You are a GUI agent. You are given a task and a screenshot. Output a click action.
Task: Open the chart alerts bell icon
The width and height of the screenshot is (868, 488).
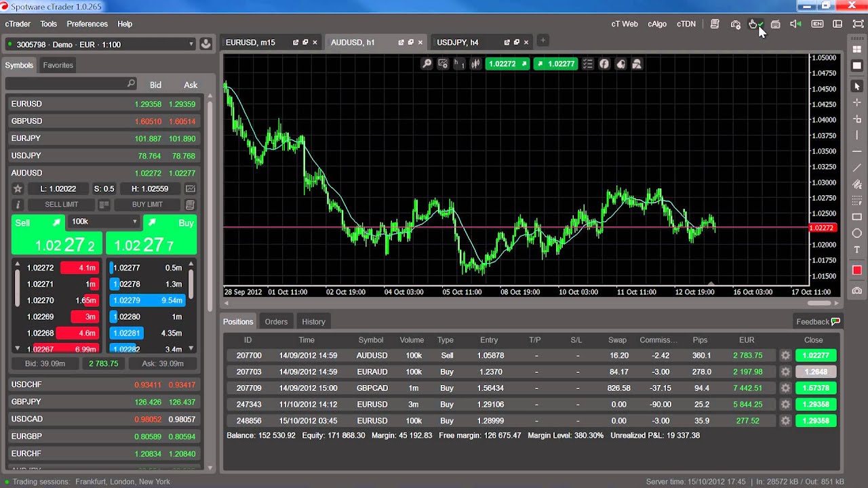click(620, 63)
